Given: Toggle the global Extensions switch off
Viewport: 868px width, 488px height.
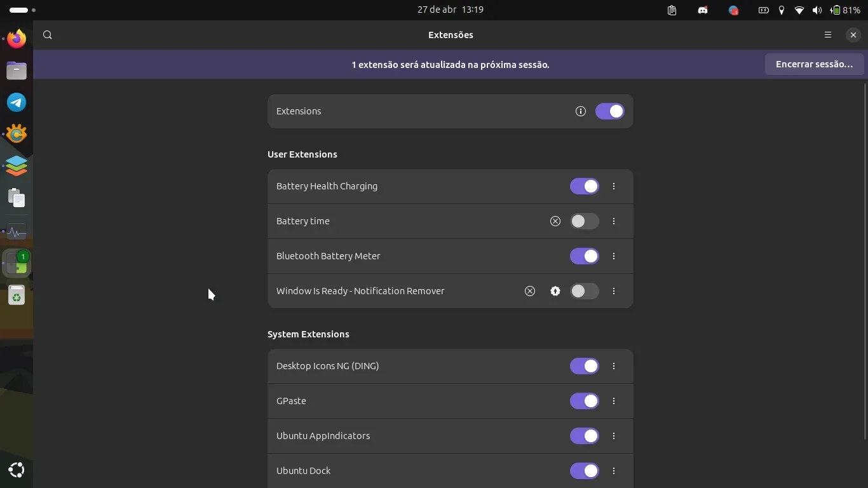Looking at the screenshot, I should (x=609, y=111).
